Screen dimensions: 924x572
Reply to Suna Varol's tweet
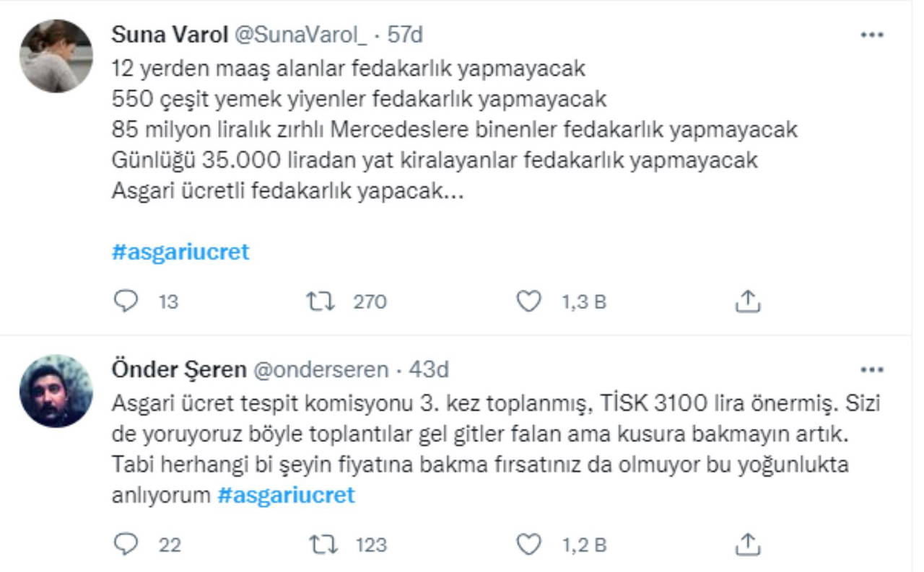pyautogui.click(x=126, y=302)
